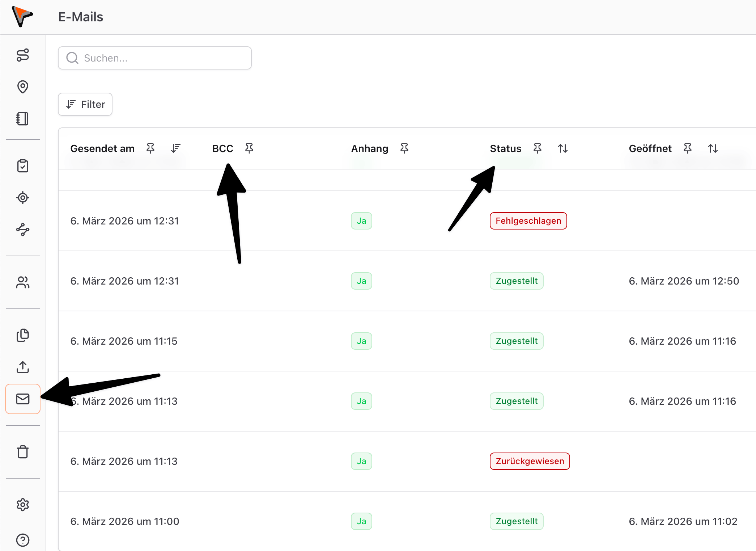Open the upload icon in the sidebar

[x=22, y=367]
